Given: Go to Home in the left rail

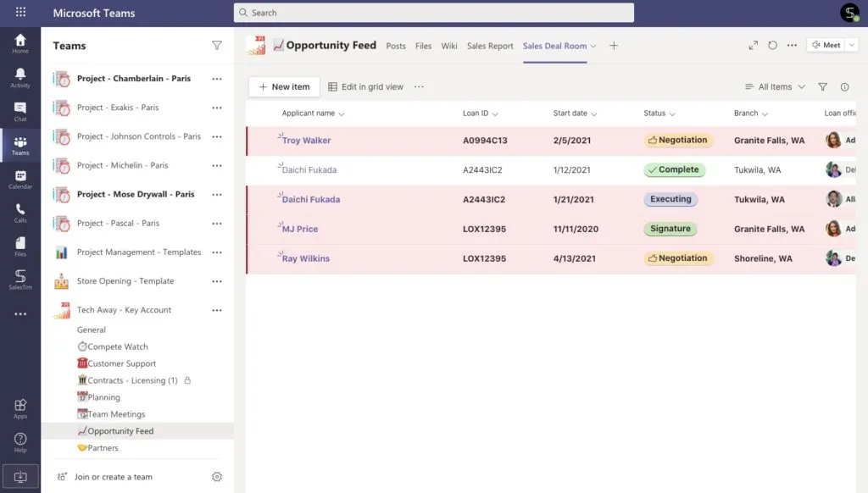Looking at the screenshot, I should 20,44.
